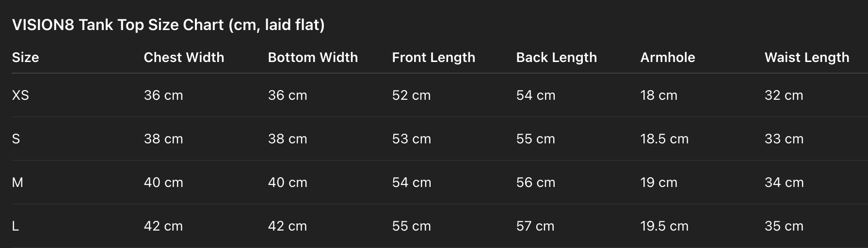Click the VISION8 Tank Top Size Chart title
The width and height of the screenshot is (868, 248).
168,25
